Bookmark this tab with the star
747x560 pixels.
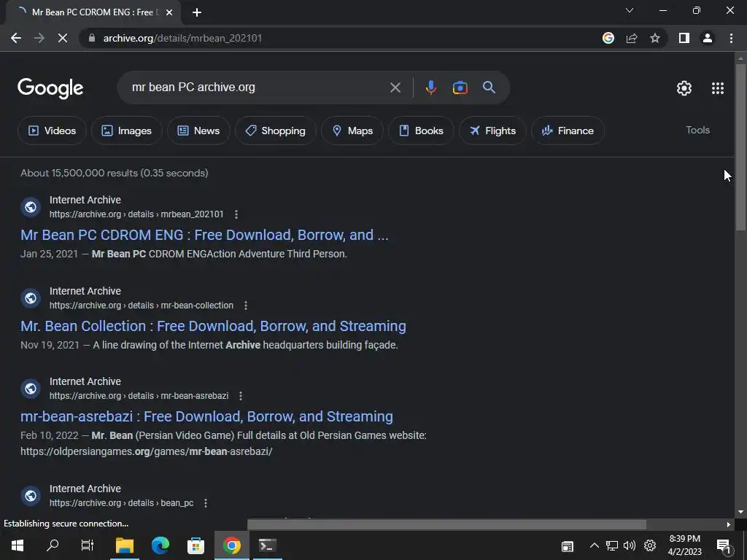(x=655, y=38)
